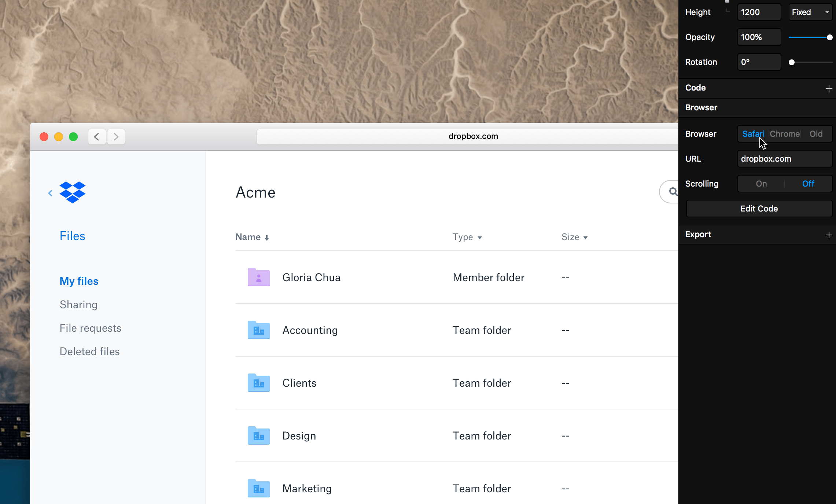Click the browser forward arrow button

pyautogui.click(x=116, y=137)
